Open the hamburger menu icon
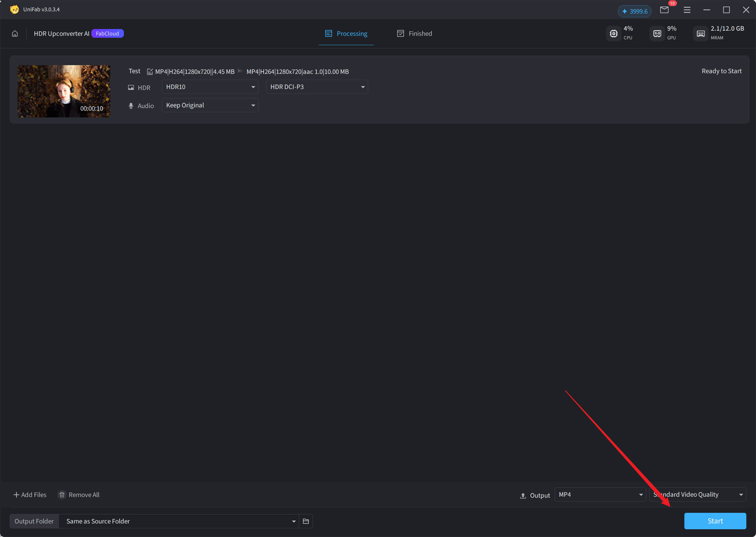 (687, 10)
